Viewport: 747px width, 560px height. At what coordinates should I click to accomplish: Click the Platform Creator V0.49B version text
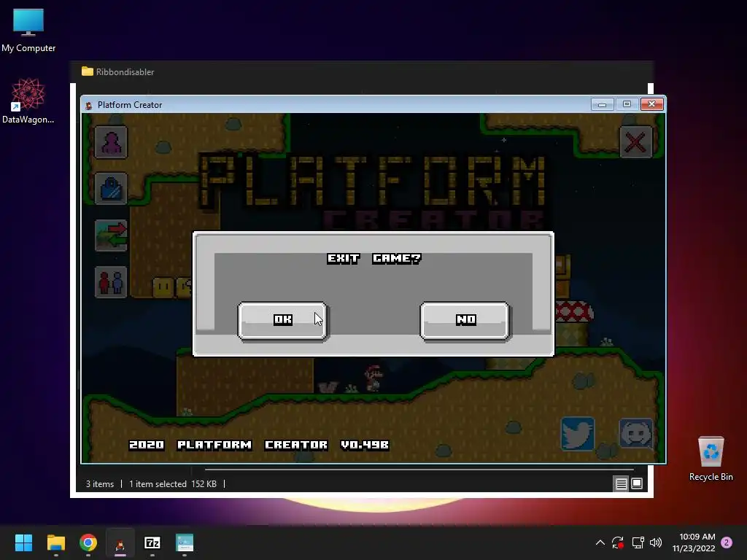point(259,445)
